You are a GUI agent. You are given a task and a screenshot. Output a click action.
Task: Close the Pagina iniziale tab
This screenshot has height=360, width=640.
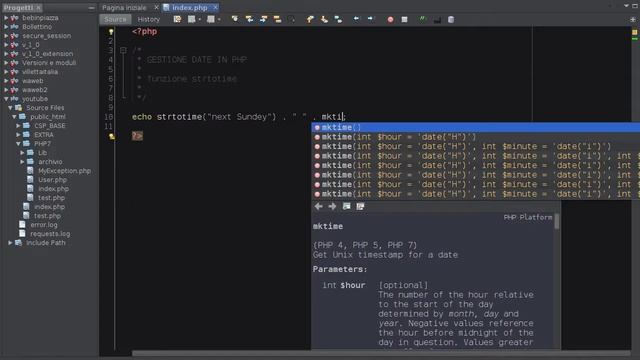[x=156, y=7]
